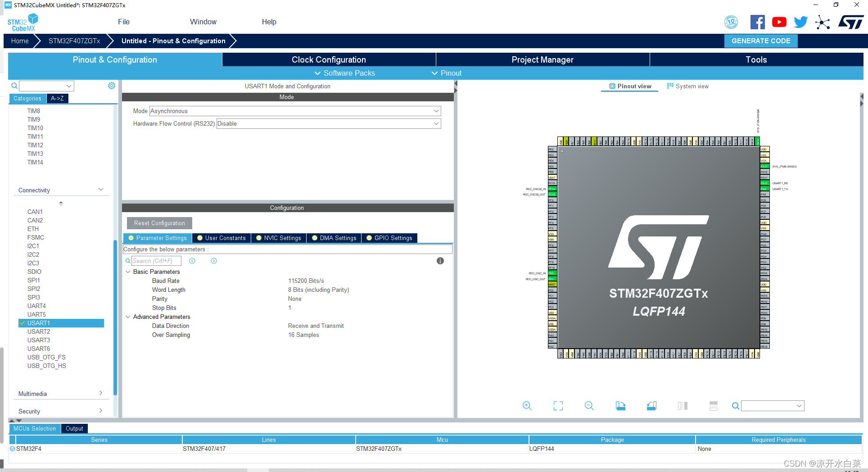Select the SPI1 peripheral
This screenshot has width=868, height=472.
coord(34,280)
